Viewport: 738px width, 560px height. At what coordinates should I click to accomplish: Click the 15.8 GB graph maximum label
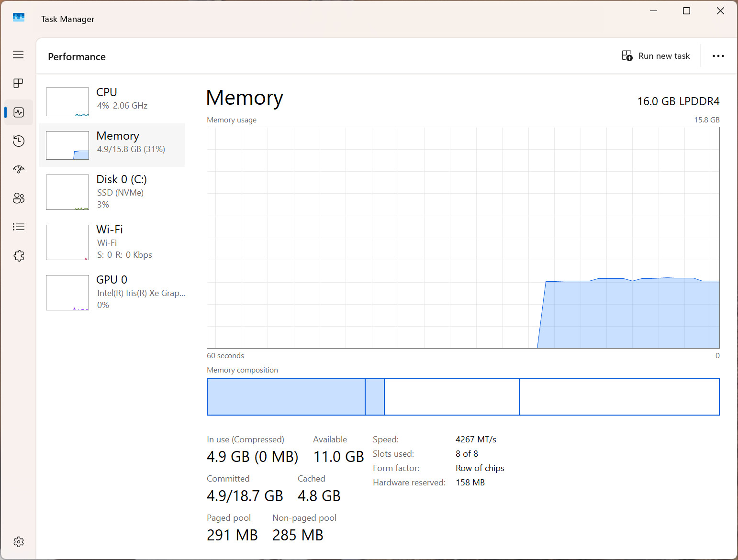tap(707, 120)
